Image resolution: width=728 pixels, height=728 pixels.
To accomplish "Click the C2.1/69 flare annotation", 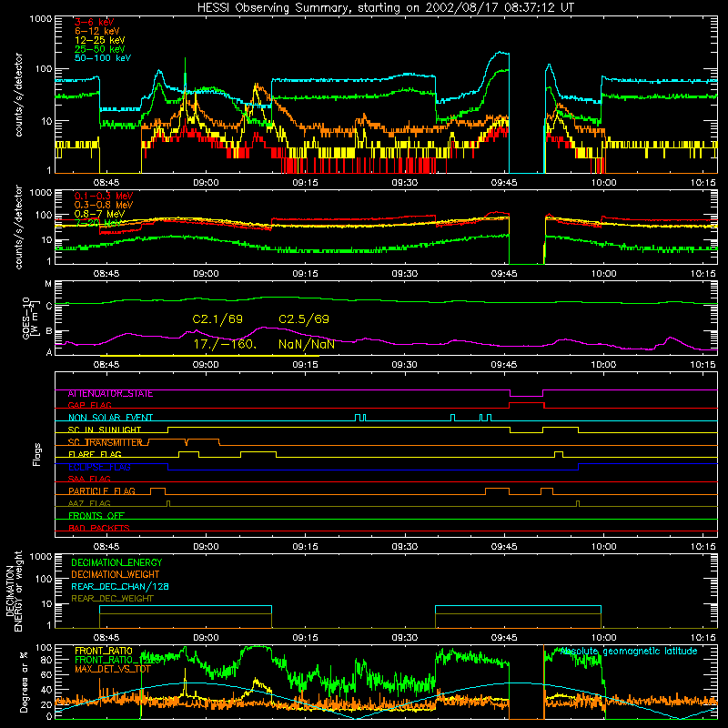I will pyautogui.click(x=217, y=319).
